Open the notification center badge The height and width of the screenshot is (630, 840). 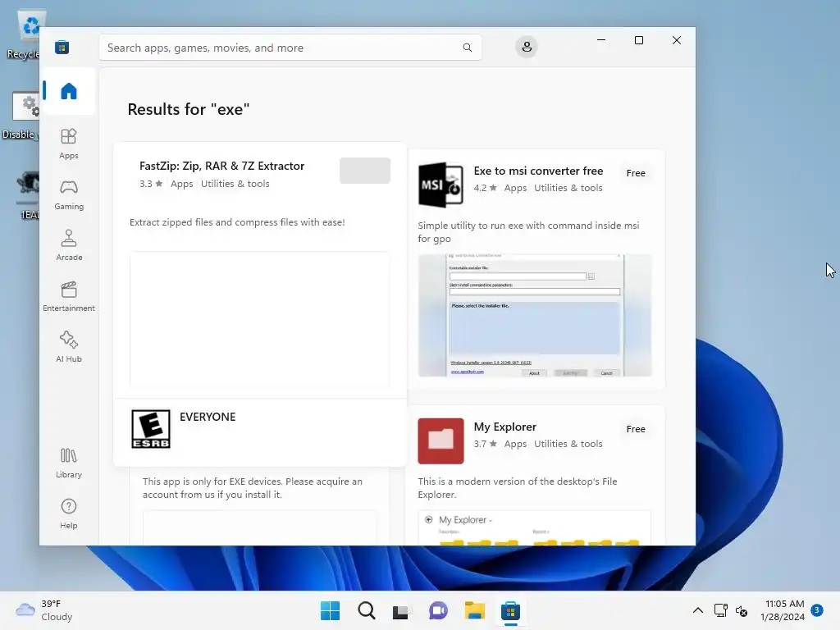[817, 609]
